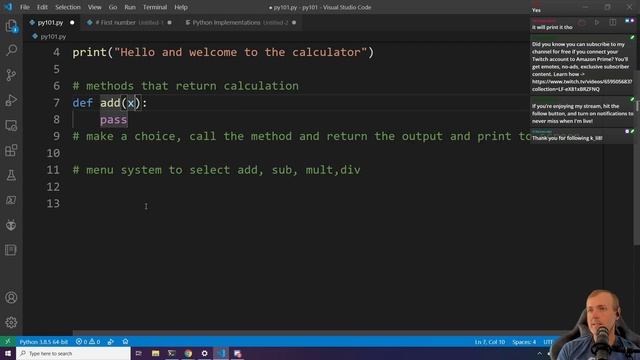Screen dimensions: 640x360
Task: Switch to the Python Implementations tab
Action: pos(241,22)
